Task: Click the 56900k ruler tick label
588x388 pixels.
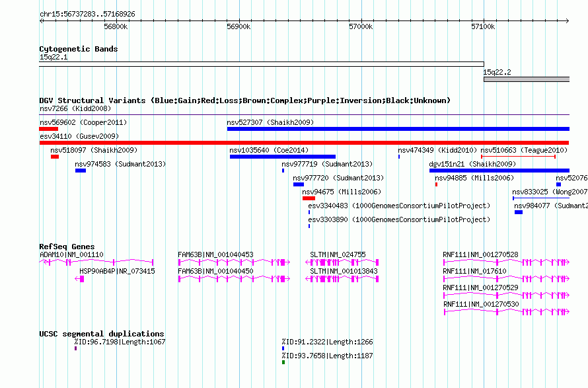Action: click(239, 26)
